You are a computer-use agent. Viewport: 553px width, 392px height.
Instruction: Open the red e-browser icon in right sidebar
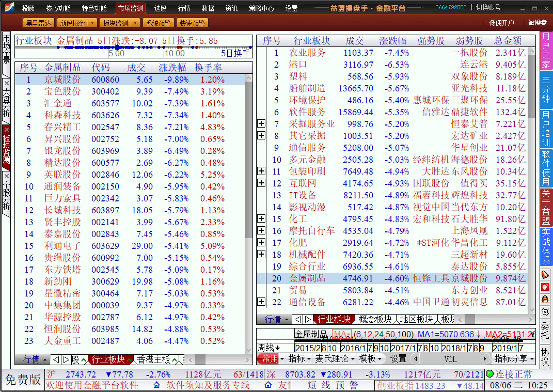545,287
